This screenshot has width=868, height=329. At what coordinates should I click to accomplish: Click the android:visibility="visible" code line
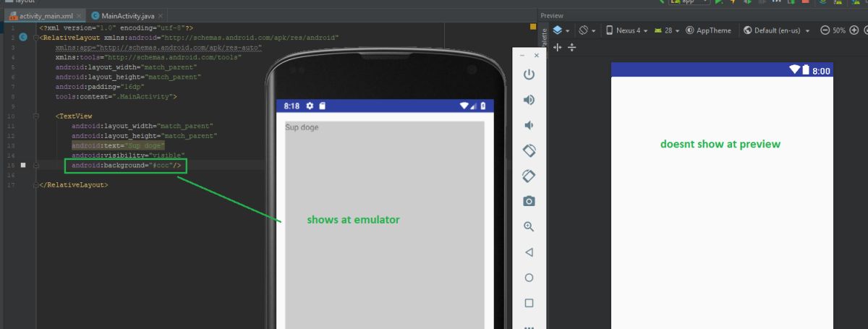pyautogui.click(x=128, y=155)
